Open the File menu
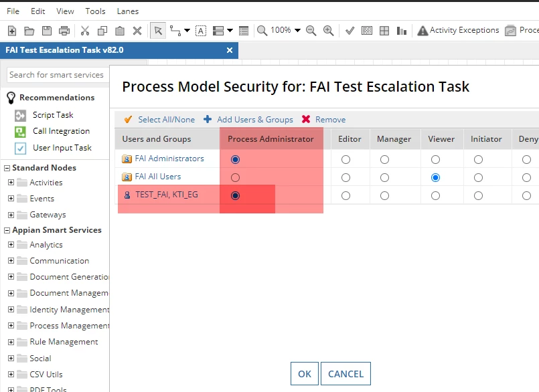 pyautogui.click(x=13, y=11)
